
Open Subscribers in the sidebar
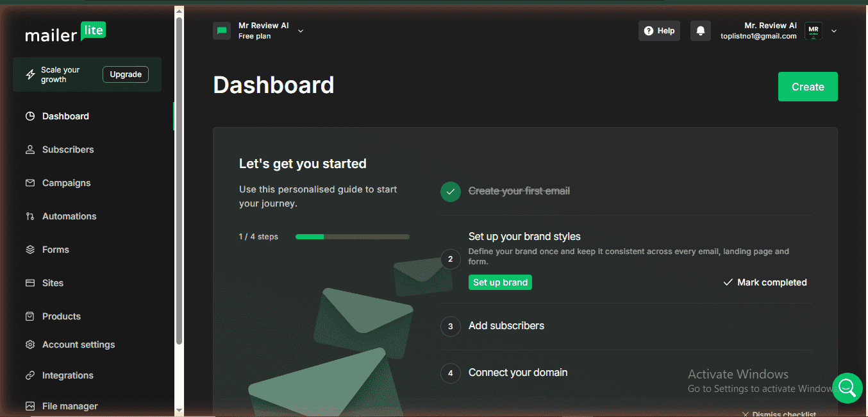[x=68, y=149]
